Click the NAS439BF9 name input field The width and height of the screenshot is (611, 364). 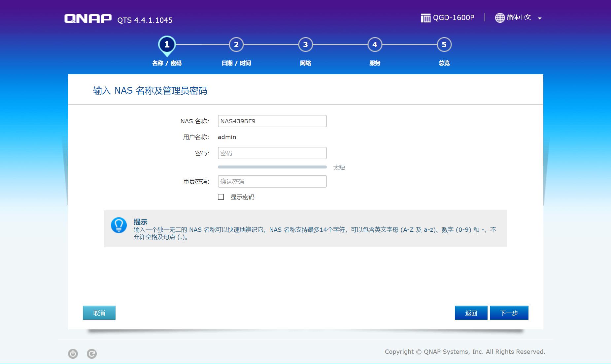pos(272,121)
